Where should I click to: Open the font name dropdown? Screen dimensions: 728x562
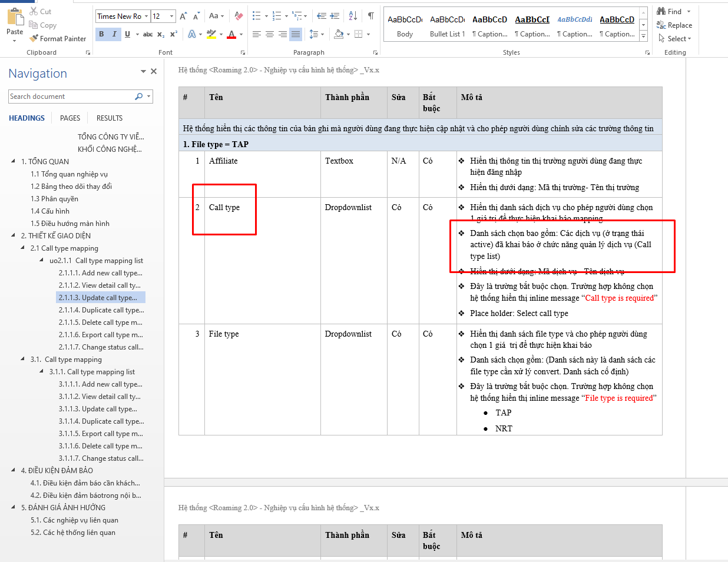click(146, 16)
